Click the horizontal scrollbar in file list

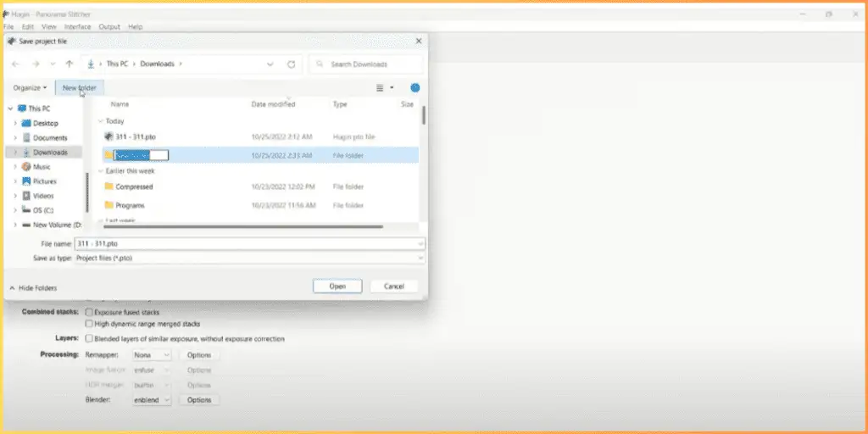(243, 226)
